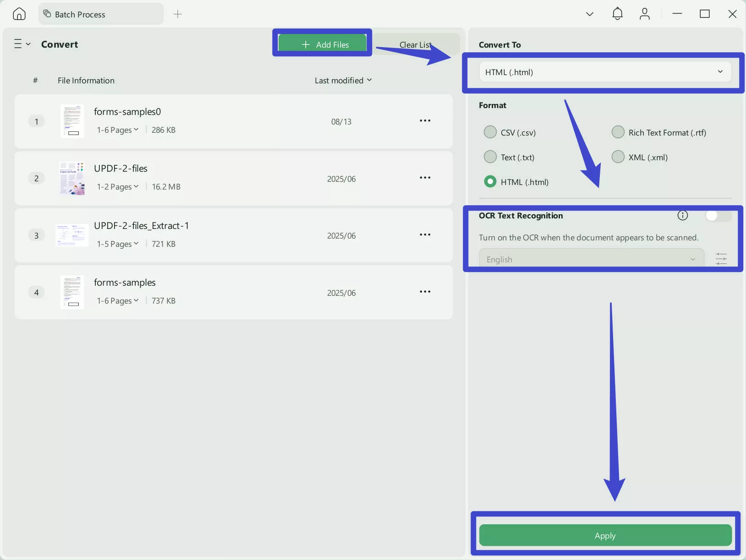Viewport: 746px width, 560px height.
Task: Select the UPDF-2-files_Extract-1 thumbnail
Action: click(x=72, y=235)
